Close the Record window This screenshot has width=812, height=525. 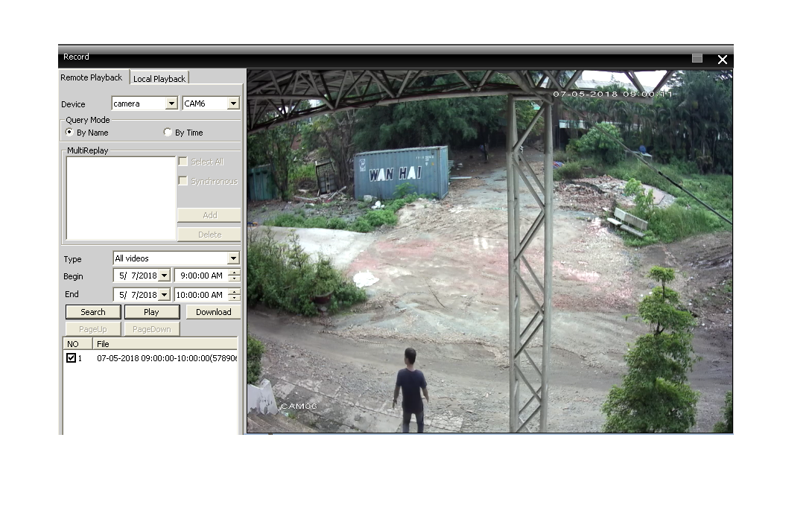tap(722, 60)
